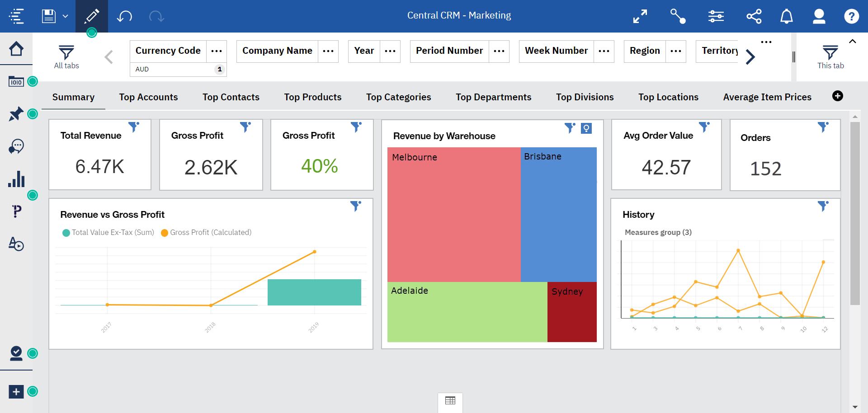Collapse the filter bar with the up chevron

853,41
